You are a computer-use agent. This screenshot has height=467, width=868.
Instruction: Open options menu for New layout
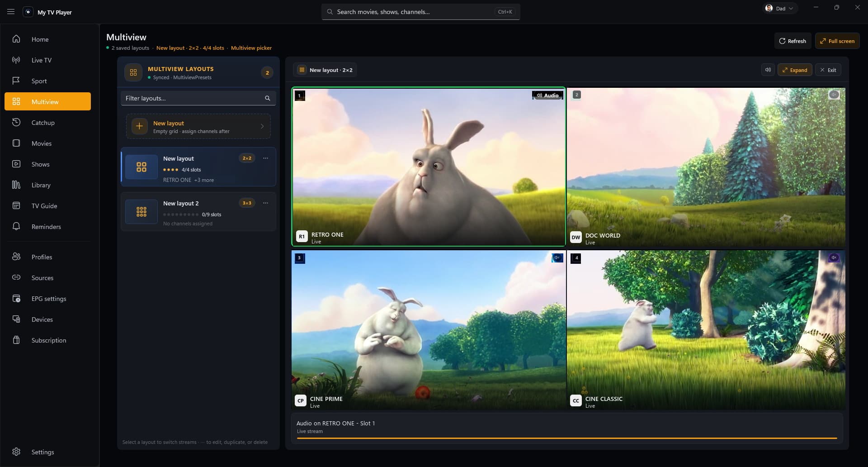point(265,158)
